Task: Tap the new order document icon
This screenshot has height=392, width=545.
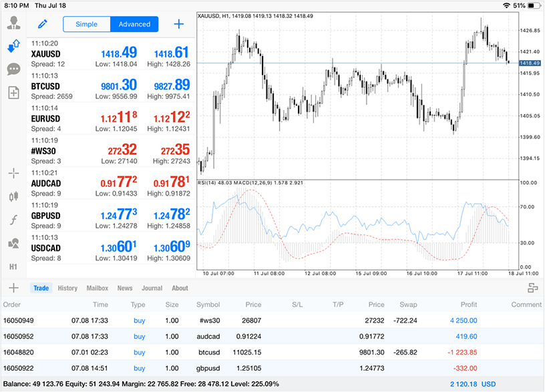Action: (13, 93)
